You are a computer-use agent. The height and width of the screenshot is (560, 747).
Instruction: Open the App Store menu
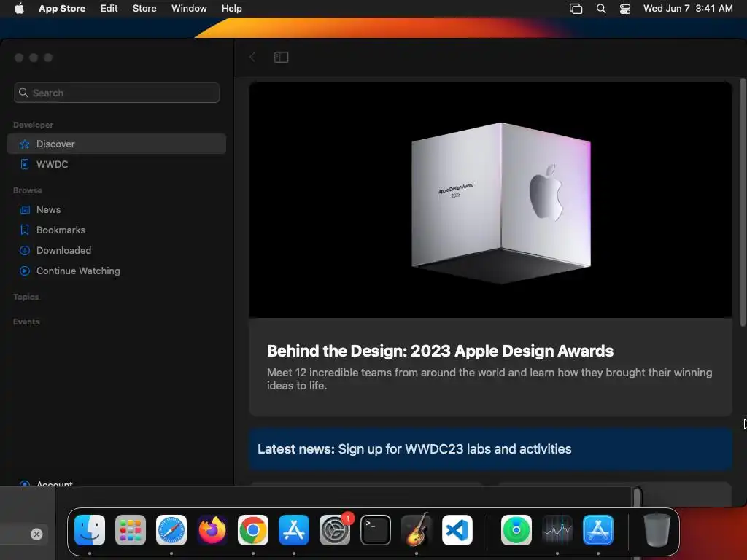[x=62, y=9]
